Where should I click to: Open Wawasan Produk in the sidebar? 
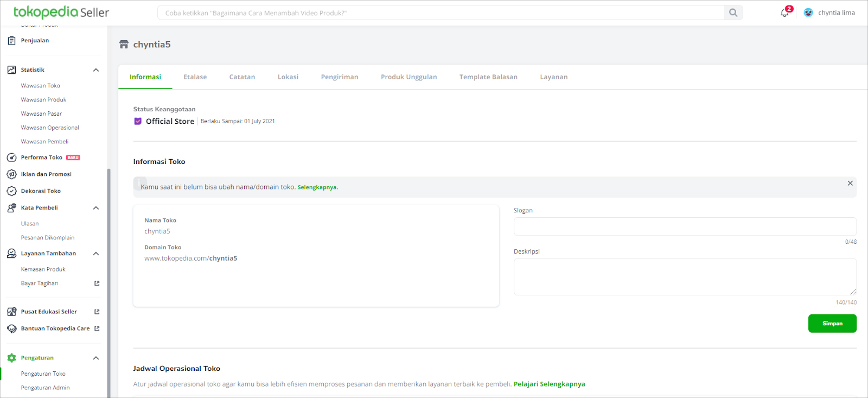tap(44, 100)
